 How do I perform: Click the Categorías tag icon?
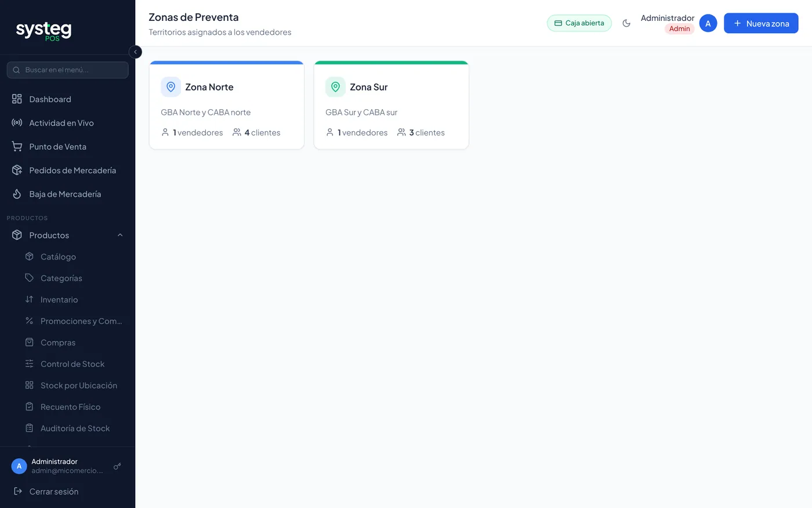pos(30,278)
